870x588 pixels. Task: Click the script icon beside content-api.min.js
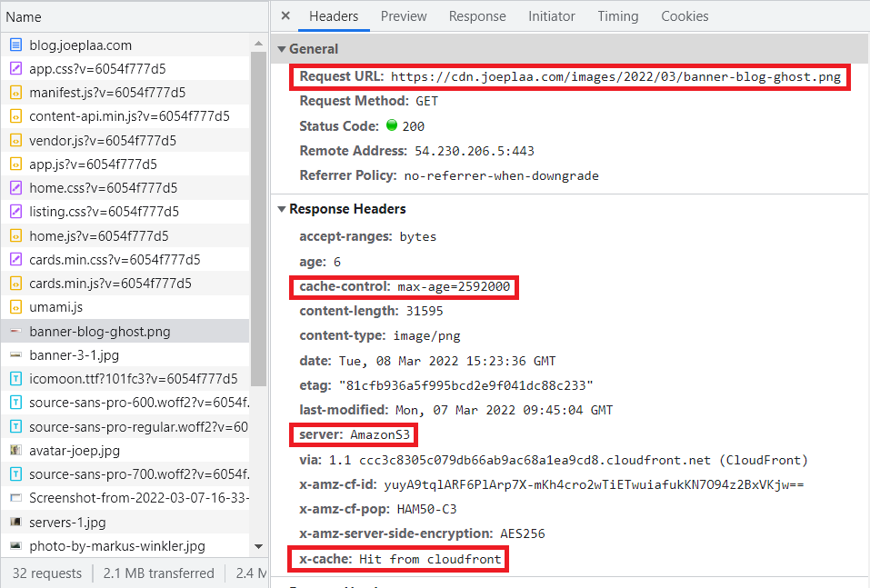click(x=16, y=116)
